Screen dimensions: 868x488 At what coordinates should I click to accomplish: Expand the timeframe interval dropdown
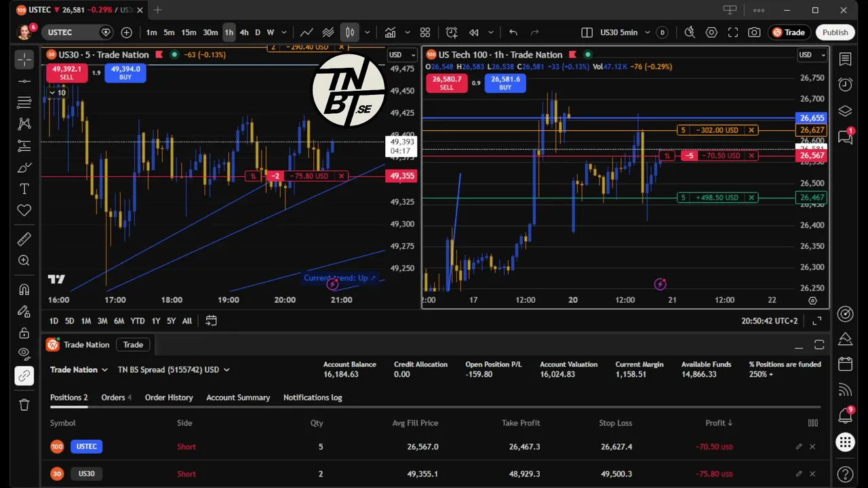coord(284,33)
